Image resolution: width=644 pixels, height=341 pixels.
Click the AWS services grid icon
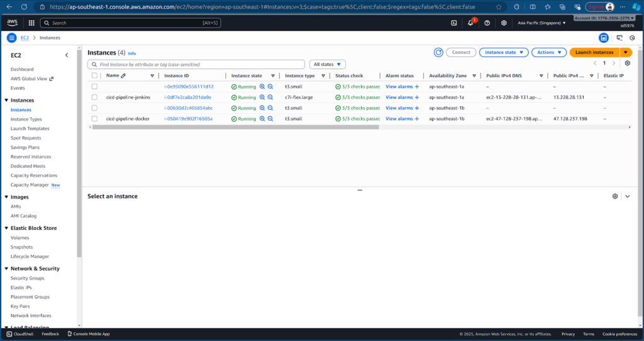coord(31,23)
